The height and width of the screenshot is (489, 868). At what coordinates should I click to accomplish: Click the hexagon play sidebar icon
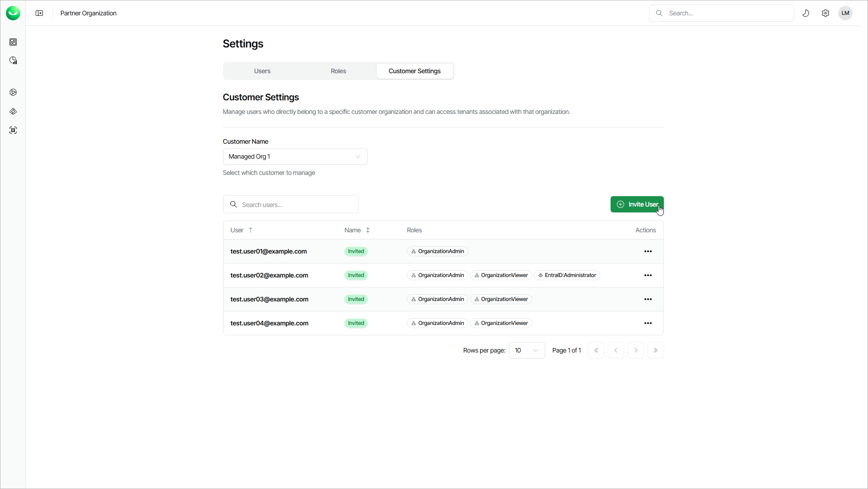pos(13,92)
